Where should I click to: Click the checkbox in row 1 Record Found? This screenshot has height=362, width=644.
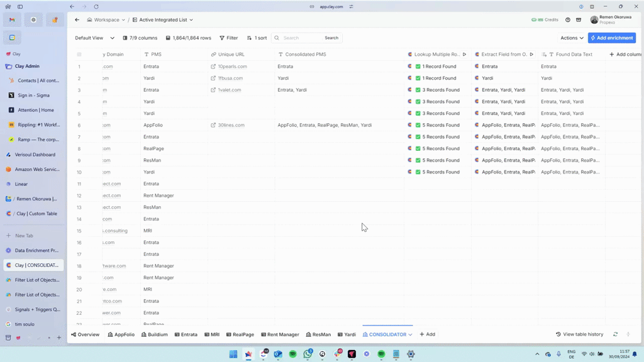pyautogui.click(x=418, y=67)
